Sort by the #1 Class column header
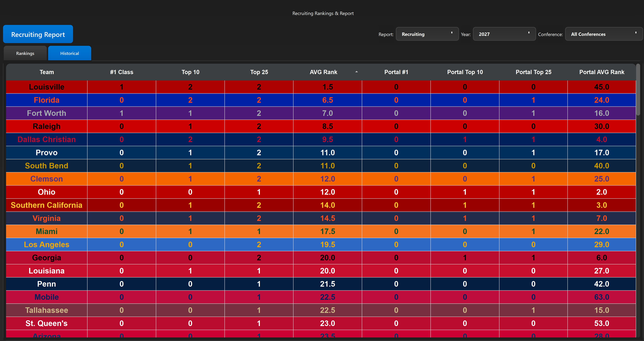Viewport: 644px width, 341px height. tap(122, 72)
